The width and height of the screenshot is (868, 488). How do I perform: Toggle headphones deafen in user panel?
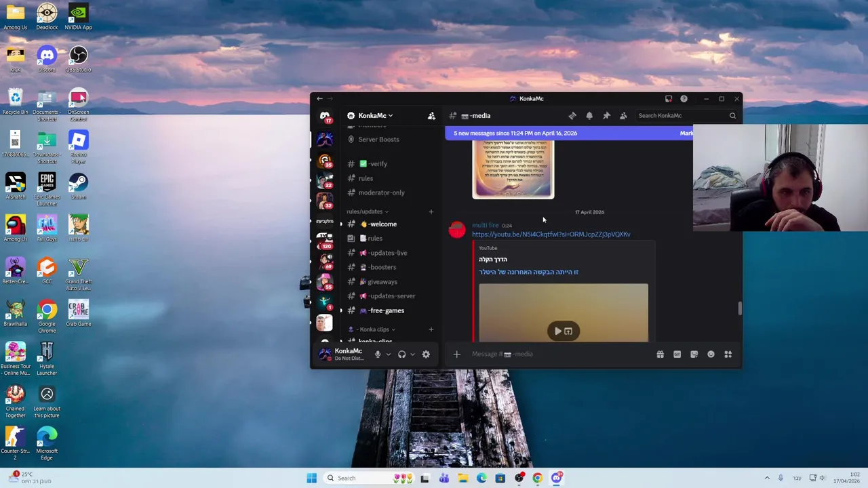point(401,354)
